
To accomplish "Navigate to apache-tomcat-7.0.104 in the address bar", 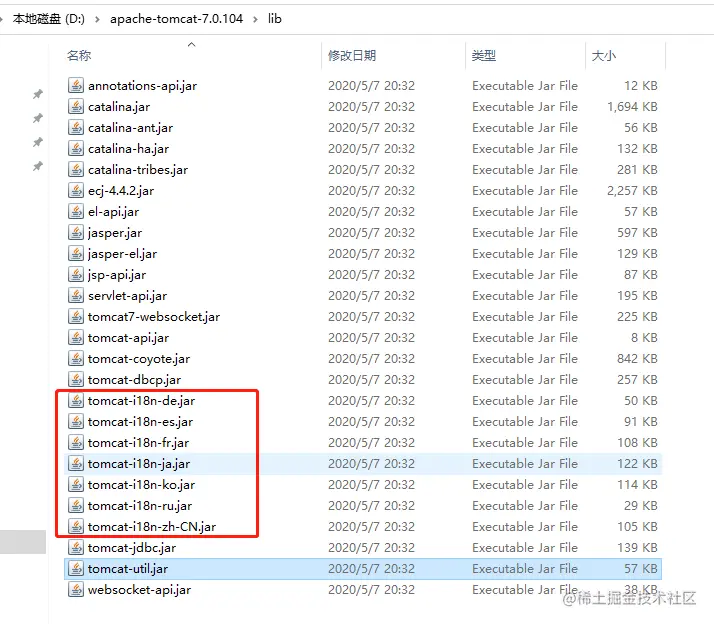I will (176, 19).
